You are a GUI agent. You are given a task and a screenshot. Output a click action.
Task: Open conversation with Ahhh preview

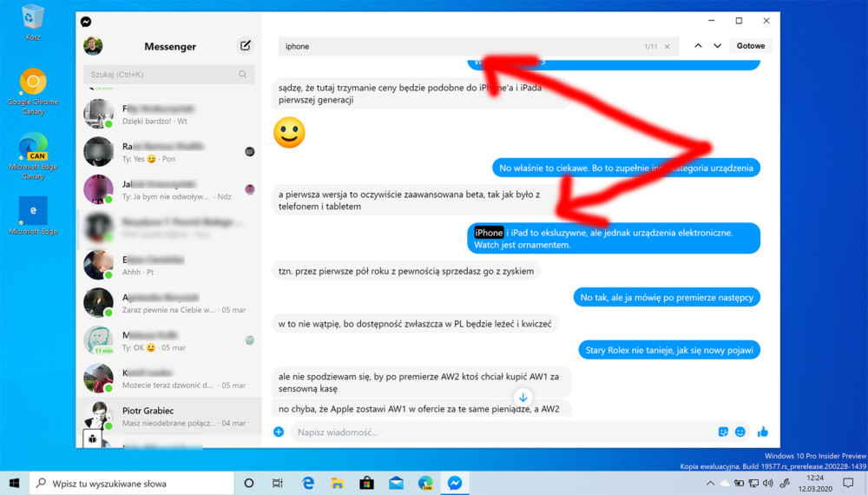[x=169, y=265]
